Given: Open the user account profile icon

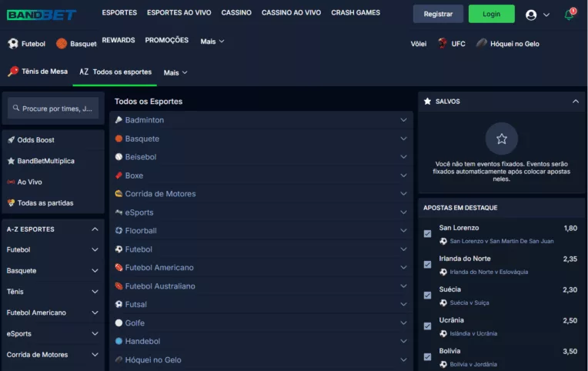Looking at the screenshot, I should [531, 15].
